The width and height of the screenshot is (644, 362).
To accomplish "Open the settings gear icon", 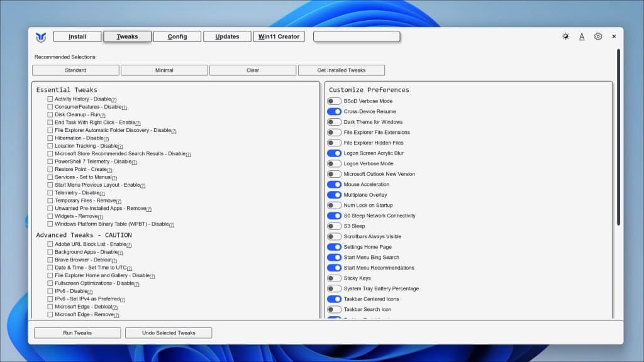I will (598, 36).
